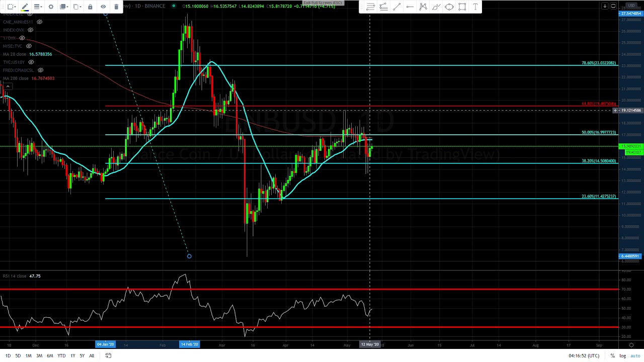
Task: Toggle the log scale button
Action: point(623,356)
